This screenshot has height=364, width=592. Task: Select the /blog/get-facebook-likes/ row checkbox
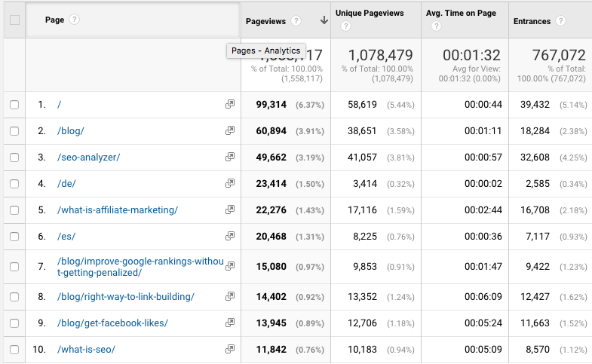(14, 323)
